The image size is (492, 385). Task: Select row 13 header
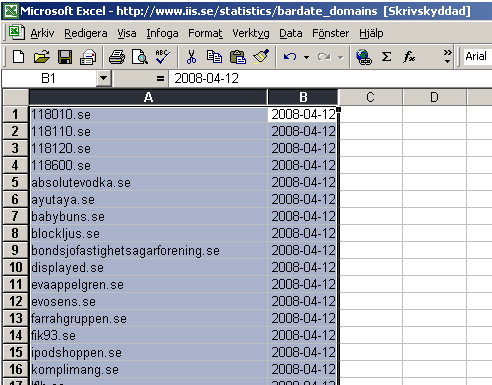tap(15, 318)
